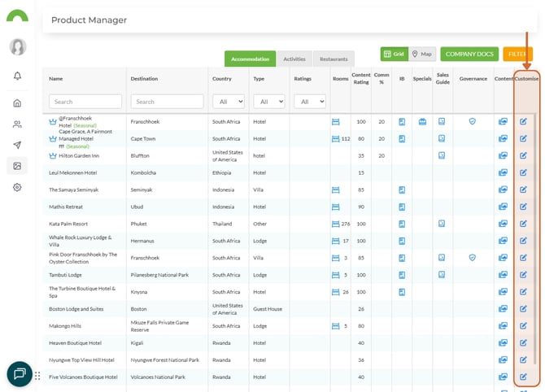The width and height of the screenshot is (545, 392).
Task: Click the user avatar in sidebar
Action: (x=18, y=47)
